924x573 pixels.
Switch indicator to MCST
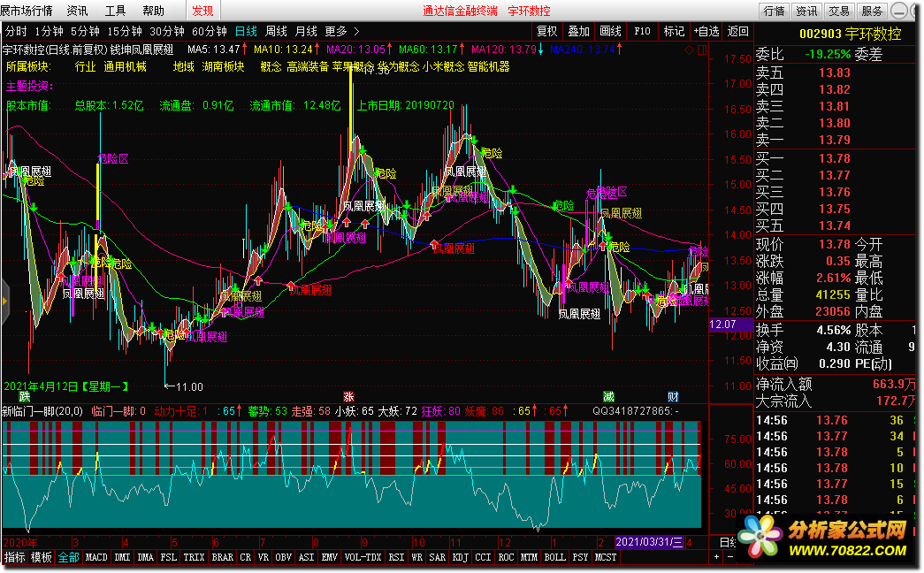[x=606, y=557]
